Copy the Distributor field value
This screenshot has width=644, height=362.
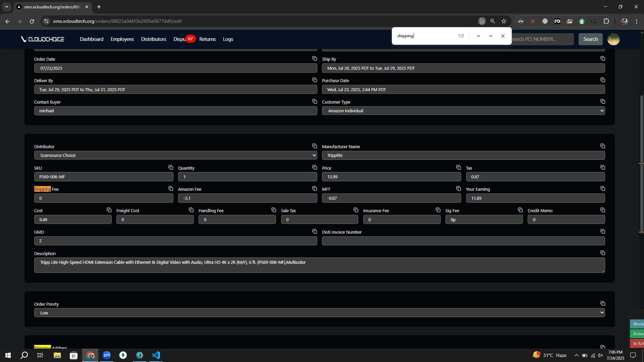coord(315,146)
